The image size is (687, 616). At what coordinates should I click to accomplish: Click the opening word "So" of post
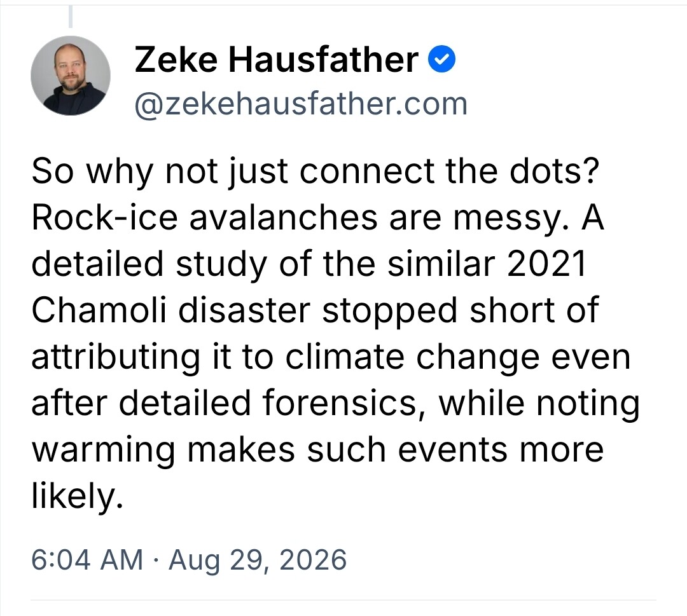coord(53,172)
